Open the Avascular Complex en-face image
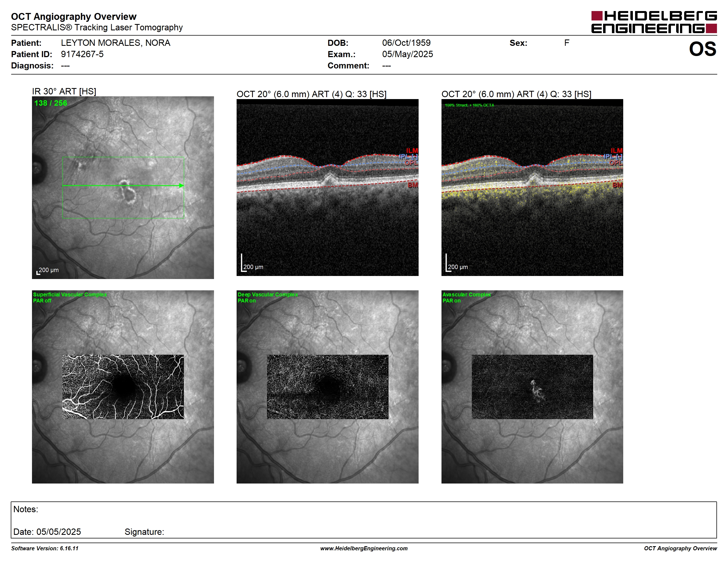The height and width of the screenshot is (563, 728). point(532,387)
